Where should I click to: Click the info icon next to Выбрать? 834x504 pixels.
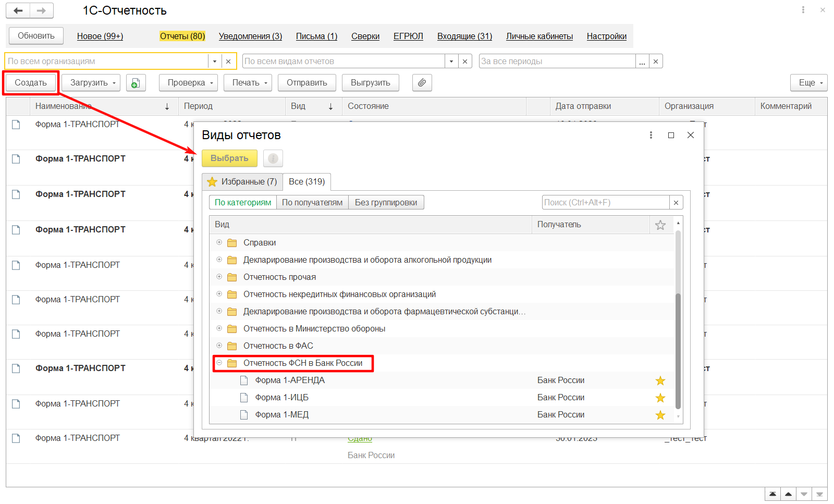click(273, 158)
